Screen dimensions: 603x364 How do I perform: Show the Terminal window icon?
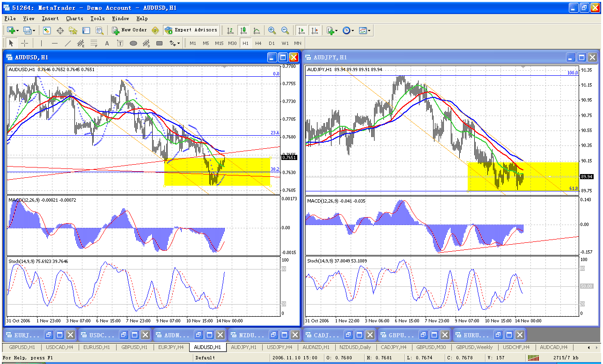pos(86,30)
